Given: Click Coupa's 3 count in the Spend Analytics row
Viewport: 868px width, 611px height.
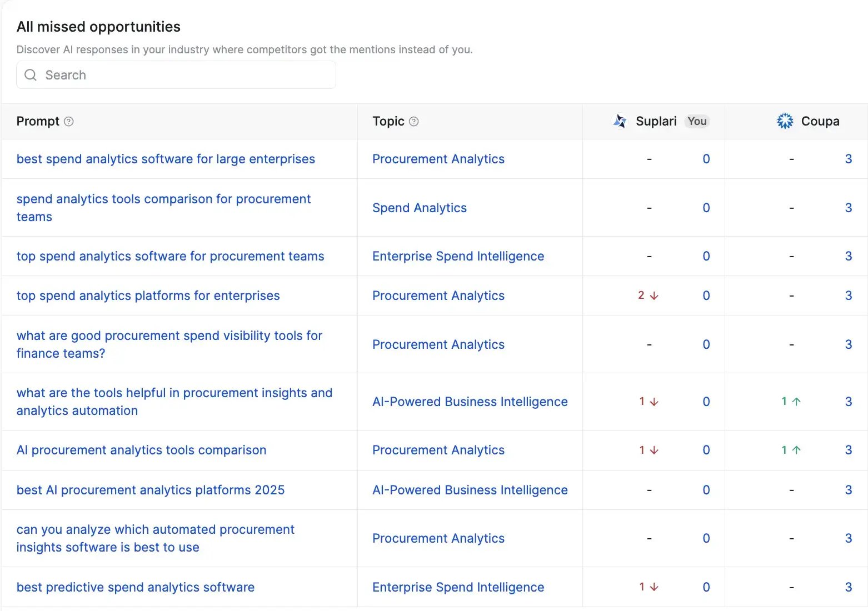Looking at the screenshot, I should (849, 208).
